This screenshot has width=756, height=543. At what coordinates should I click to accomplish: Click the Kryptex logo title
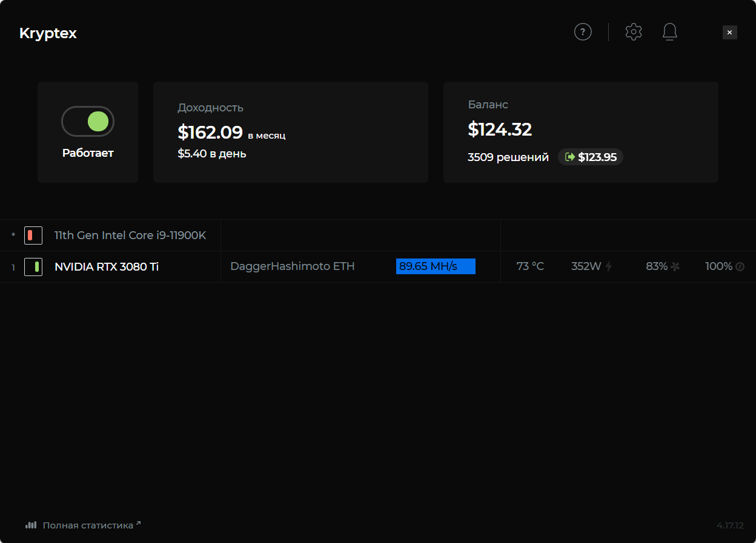(48, 33)
